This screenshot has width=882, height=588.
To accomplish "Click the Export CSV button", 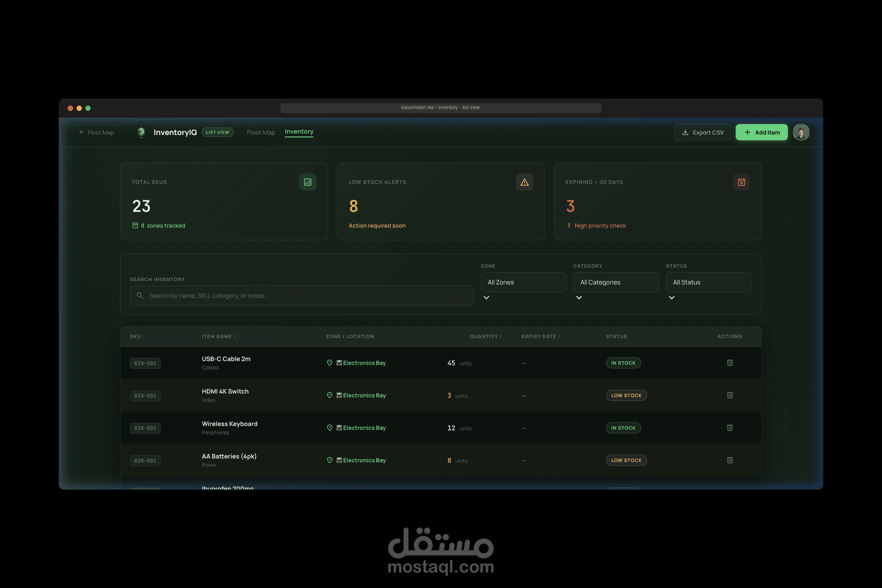I will pos(702,132).
